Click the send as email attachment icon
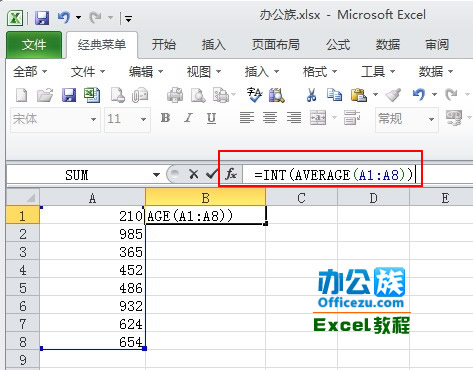 (140, 95)
